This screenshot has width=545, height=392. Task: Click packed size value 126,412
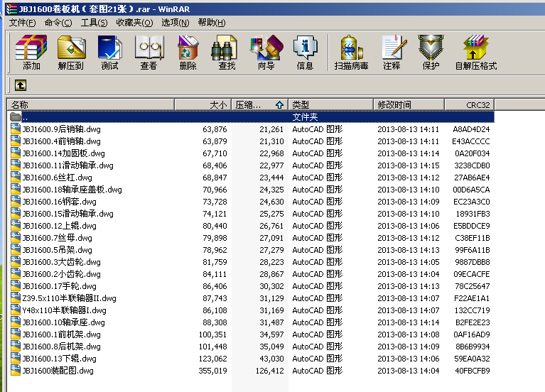coord(270,371)
